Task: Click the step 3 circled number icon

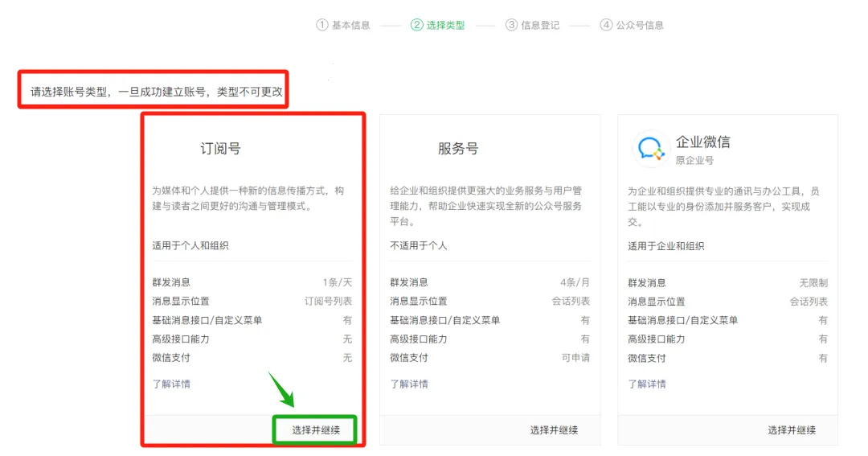Action: point(511,25)
